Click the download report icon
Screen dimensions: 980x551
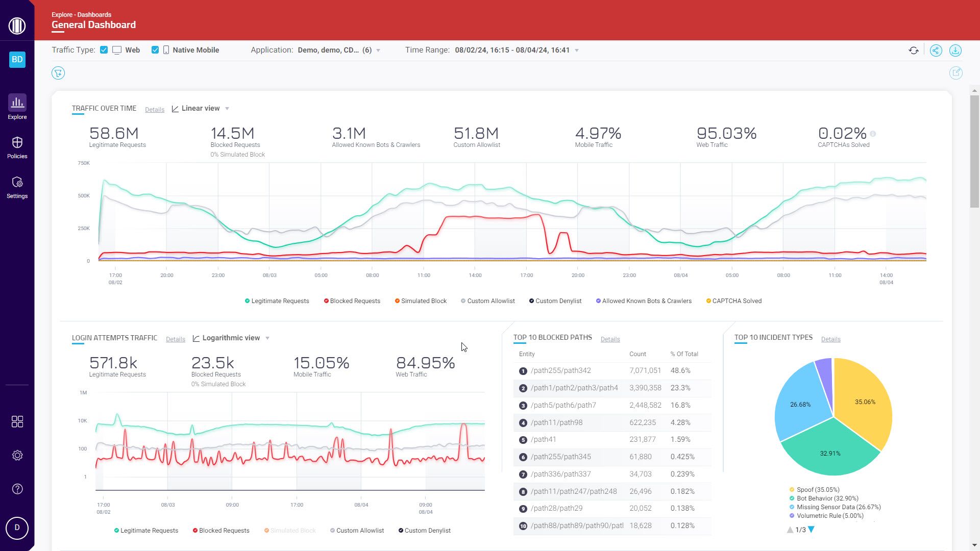[x=955, y=51]
